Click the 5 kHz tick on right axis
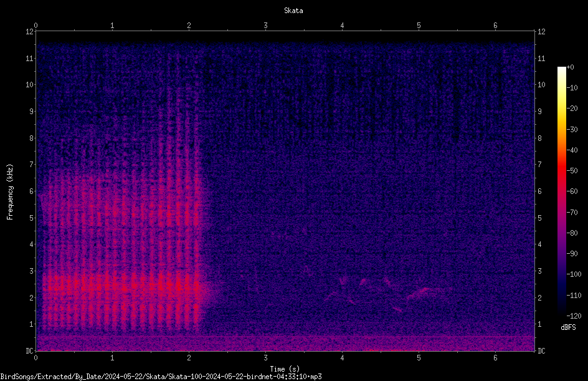Screen dimensions: 588x381 tap(539, 218)
